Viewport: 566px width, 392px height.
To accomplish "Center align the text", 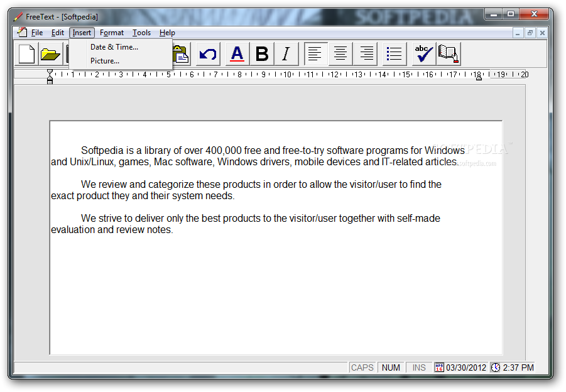I will (x=340, y=54).
